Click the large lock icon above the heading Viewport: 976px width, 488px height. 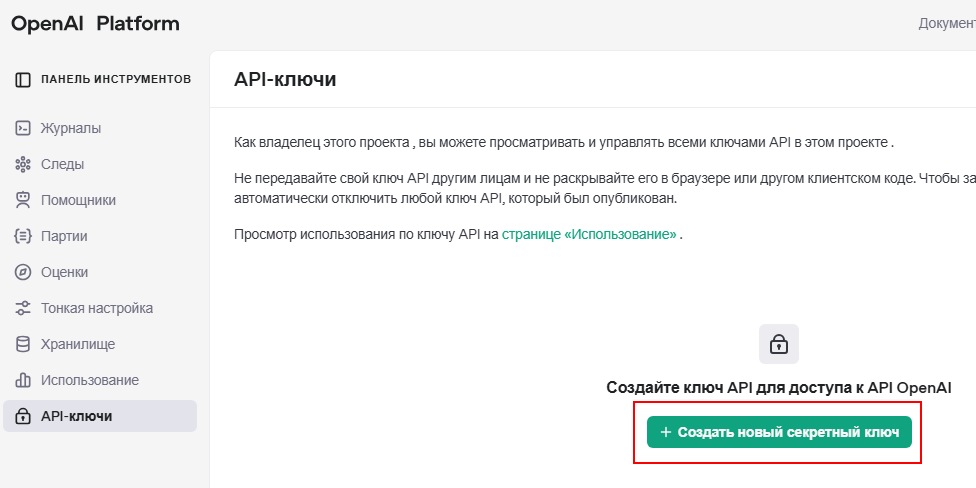click(779, 344)
